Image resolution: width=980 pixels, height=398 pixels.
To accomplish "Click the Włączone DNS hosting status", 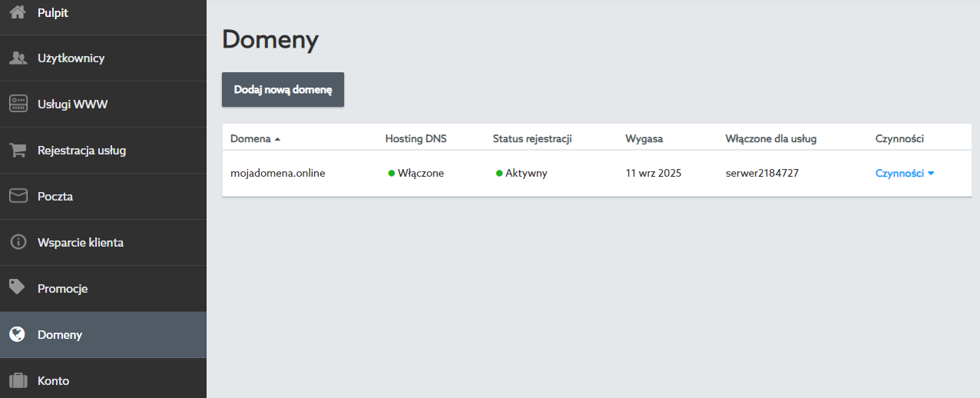I will click(x=420, y=174).
